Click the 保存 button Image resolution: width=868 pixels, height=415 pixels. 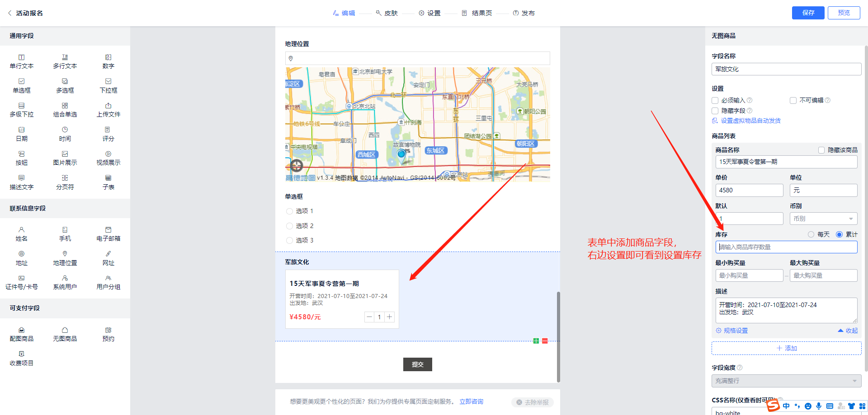point(808,13)
